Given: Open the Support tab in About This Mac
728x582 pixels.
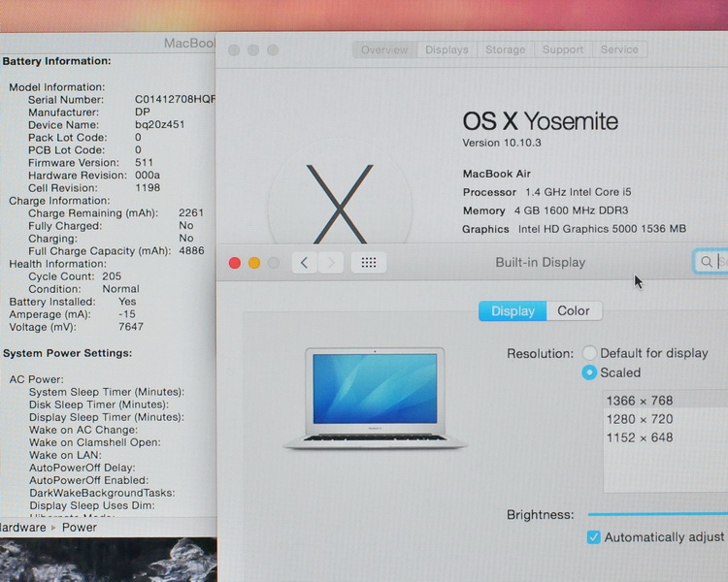Looking at the screenshot, I should (563, 49).
